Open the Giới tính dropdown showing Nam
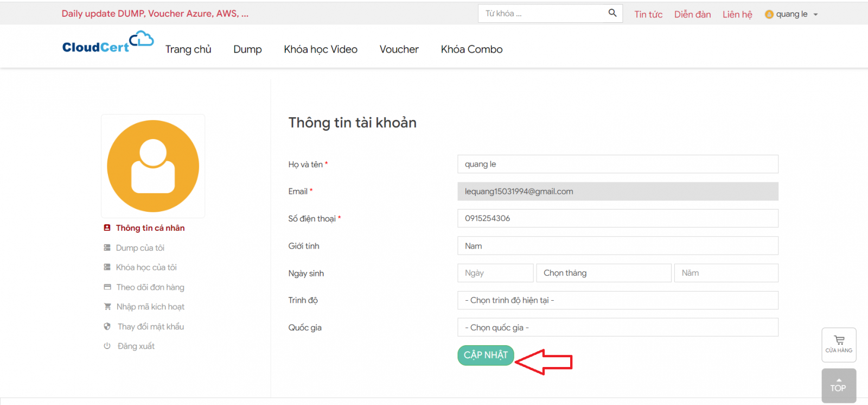The width and height of the screenshot is (868, 405). point(617,246)
